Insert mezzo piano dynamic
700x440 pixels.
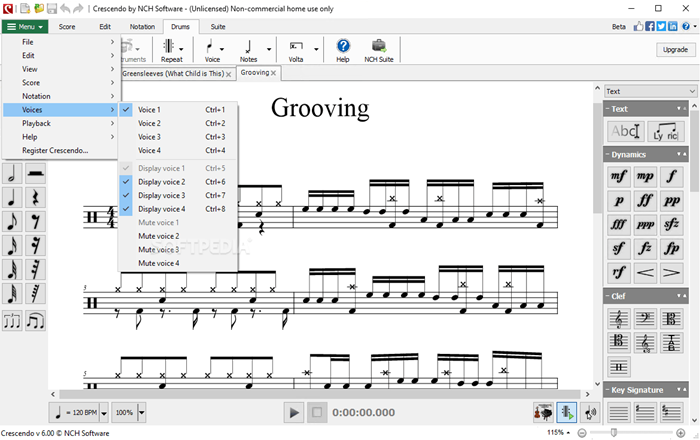click(645, 176)
